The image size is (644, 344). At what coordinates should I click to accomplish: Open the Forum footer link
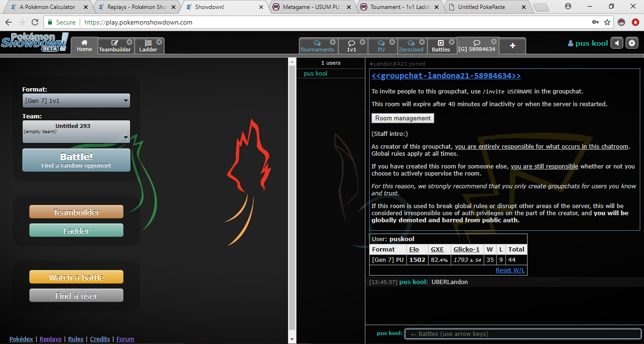(125, 339)
